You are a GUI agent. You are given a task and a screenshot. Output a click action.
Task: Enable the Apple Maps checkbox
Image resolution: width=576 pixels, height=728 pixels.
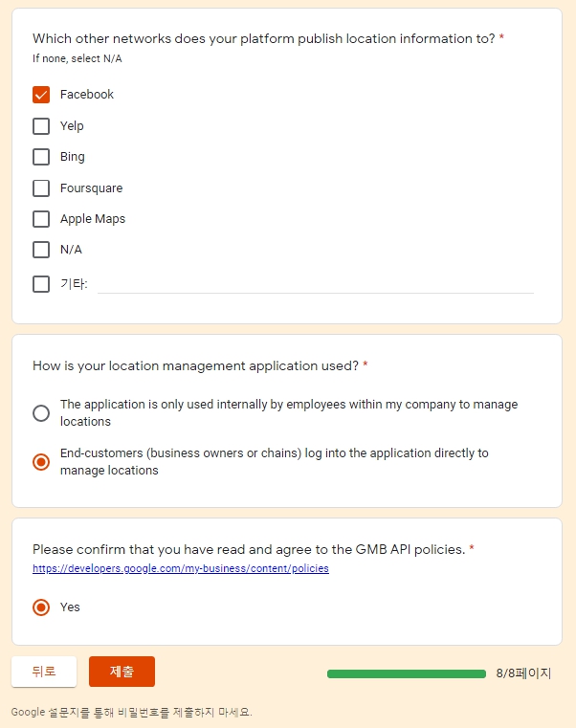41,219
